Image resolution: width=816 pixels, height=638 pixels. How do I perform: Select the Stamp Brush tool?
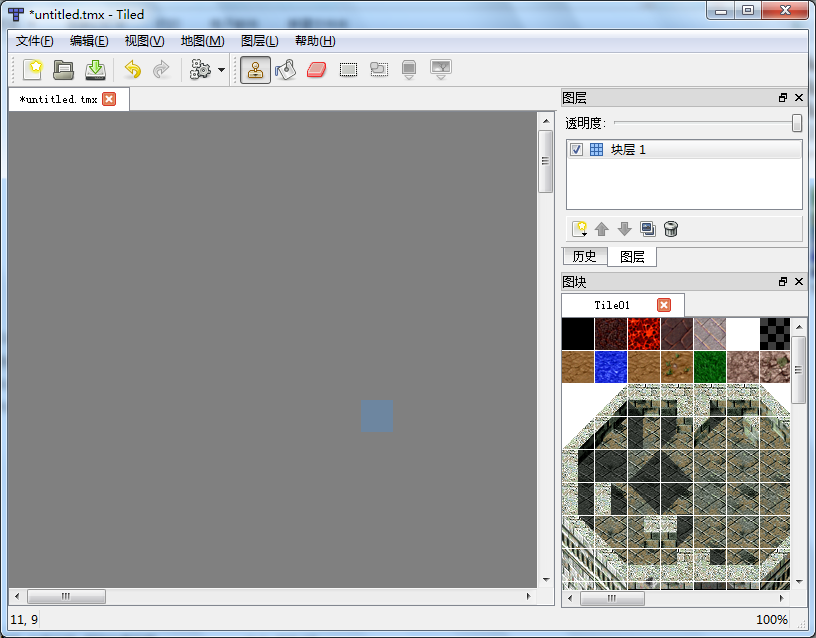(x=255, y=70)
